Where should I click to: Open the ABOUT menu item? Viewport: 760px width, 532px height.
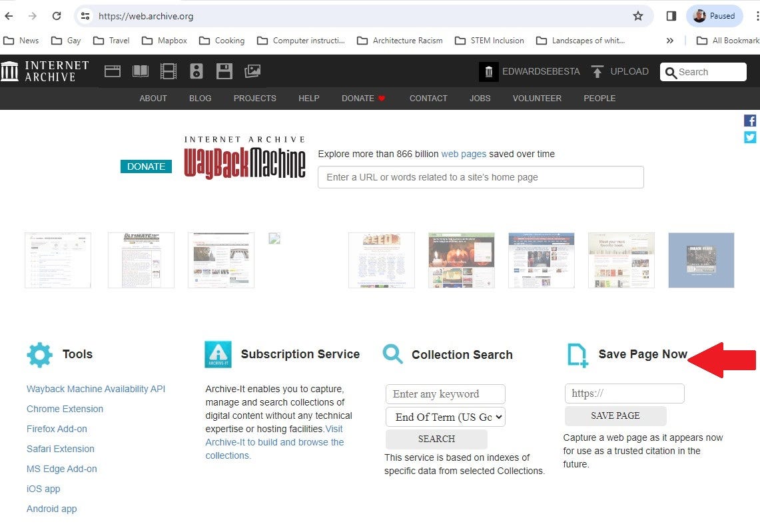pyautogui.click(x=153, y=99)
